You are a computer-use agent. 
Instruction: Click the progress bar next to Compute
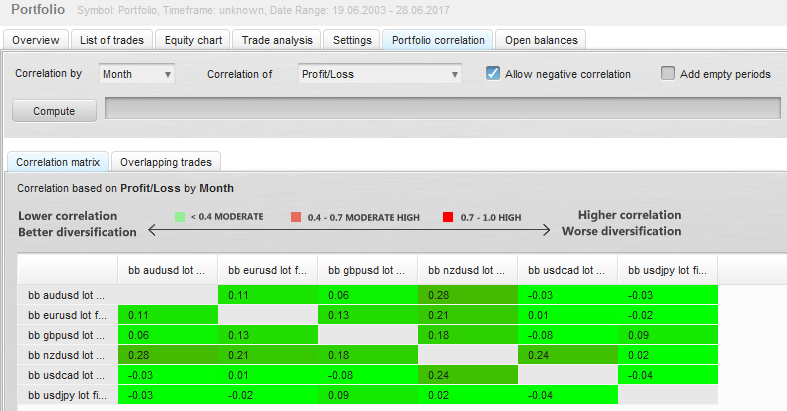click(441, 109)
